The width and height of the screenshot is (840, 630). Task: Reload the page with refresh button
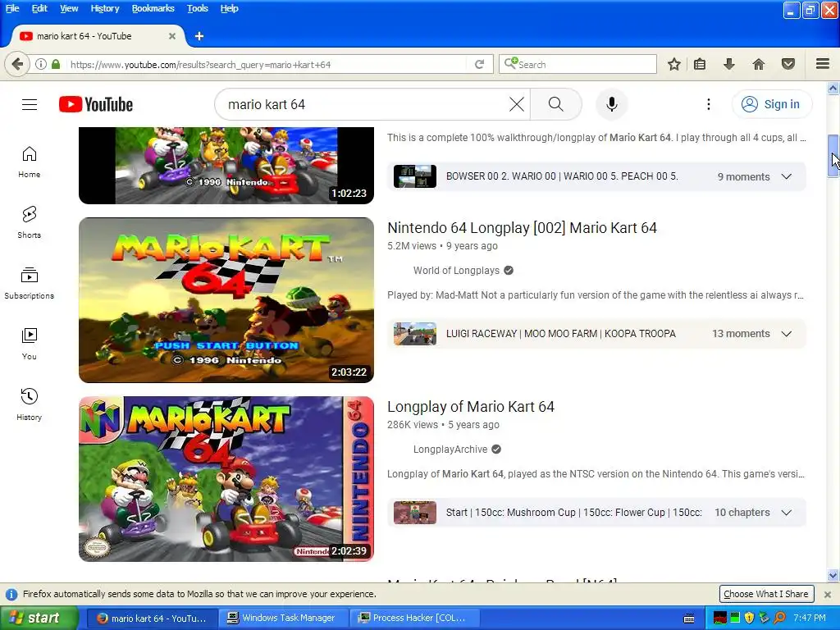point(479,64)
